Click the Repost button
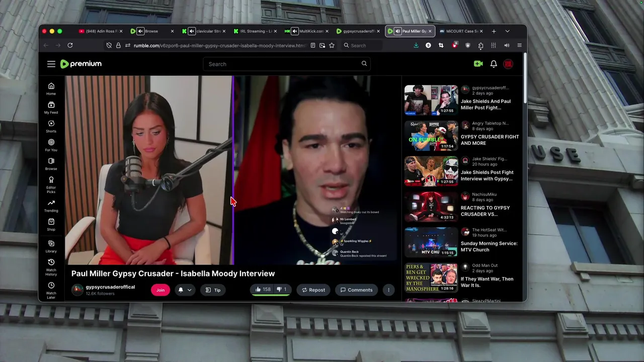This screenshot has height=362, width=644. pyautogui.click(x=313, y=290)
